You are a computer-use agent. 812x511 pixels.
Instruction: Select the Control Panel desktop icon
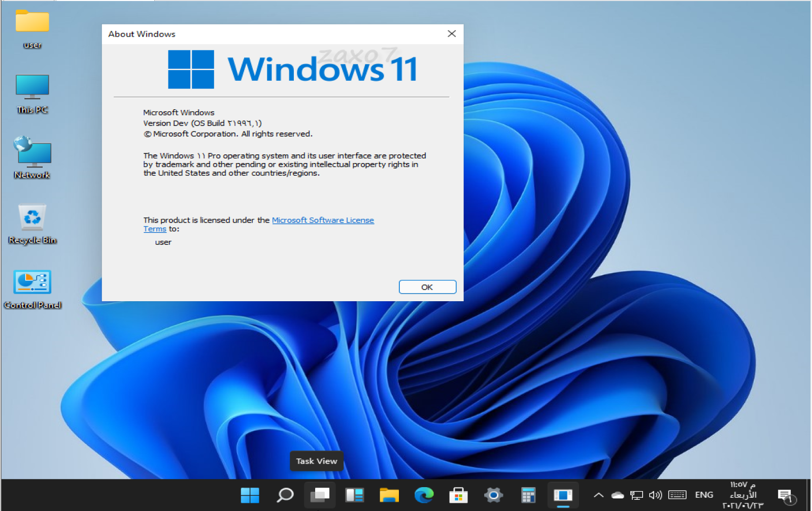point(32,289)
